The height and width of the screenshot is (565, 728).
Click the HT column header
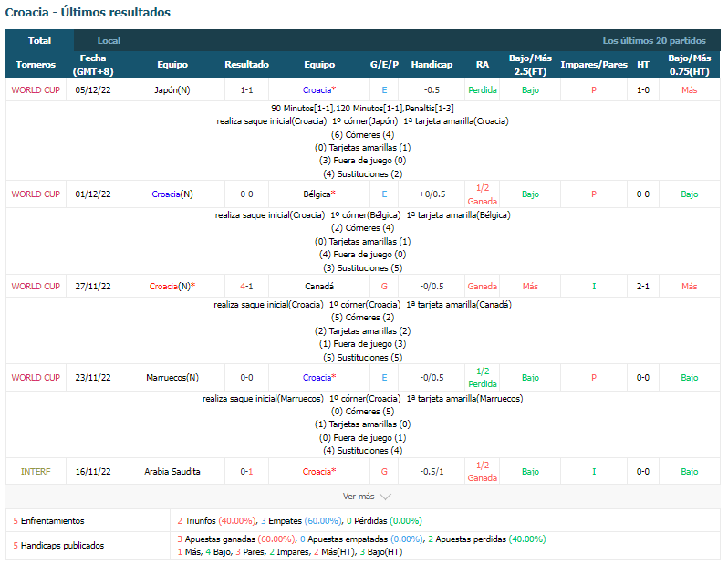click(x=642, y=65)
